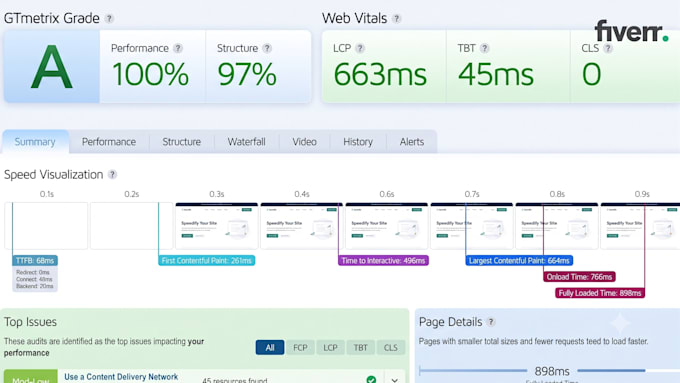This screenshot has width=680, height=383.
Task: Click the 100% Performance score
Action: (x=150, y=74)
